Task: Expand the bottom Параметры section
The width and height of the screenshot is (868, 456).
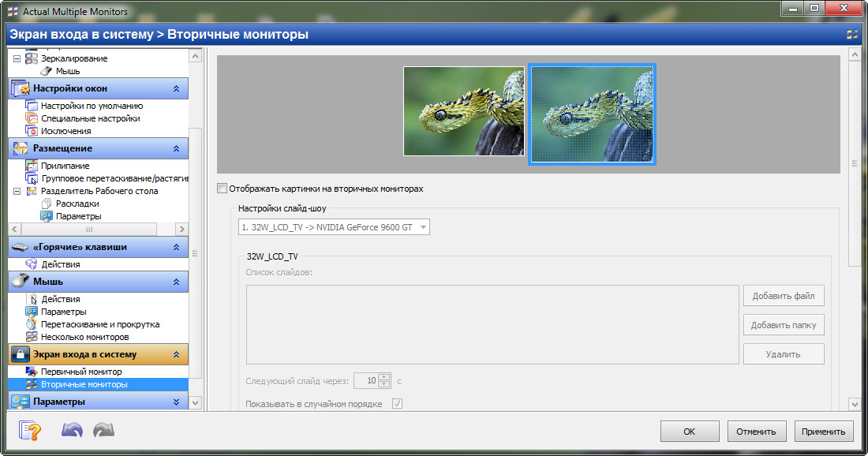Action: (x=176, y=402)
